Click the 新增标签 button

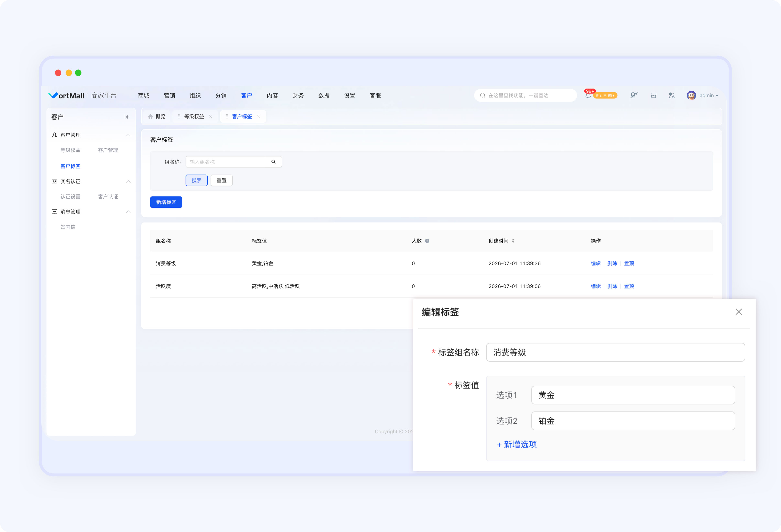(166, 202)
